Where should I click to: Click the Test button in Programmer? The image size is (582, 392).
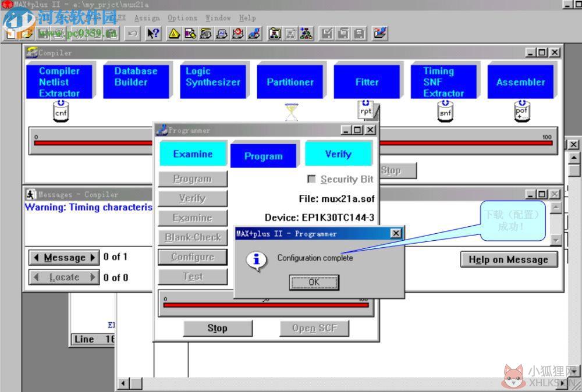193,277
